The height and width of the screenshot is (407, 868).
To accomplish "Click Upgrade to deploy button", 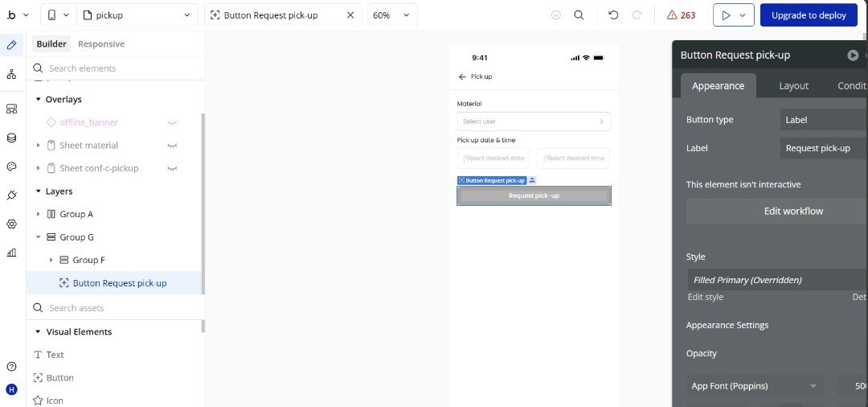I will click(809, 15).
